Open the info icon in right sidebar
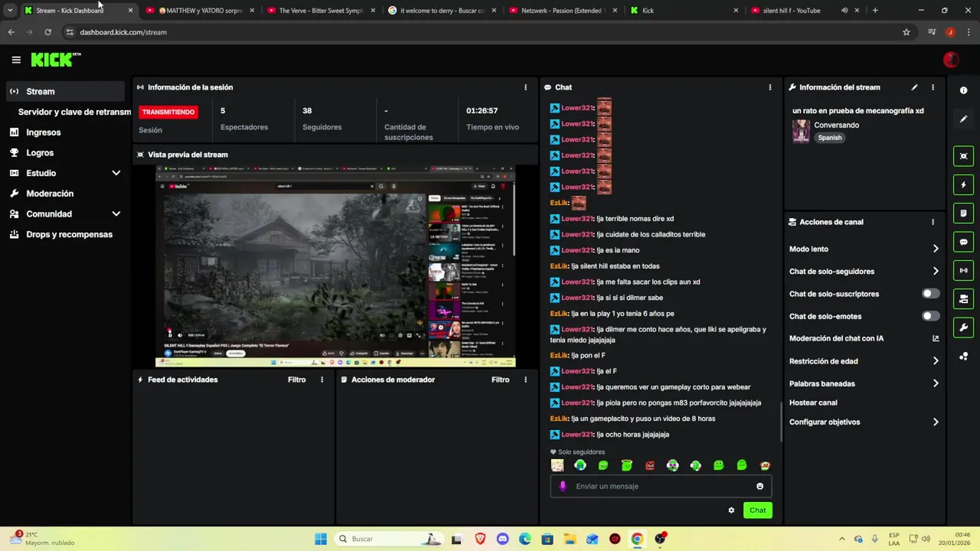The height and width of the screenshot is (551, 980). pyautogui.click(x=963, y=90)
